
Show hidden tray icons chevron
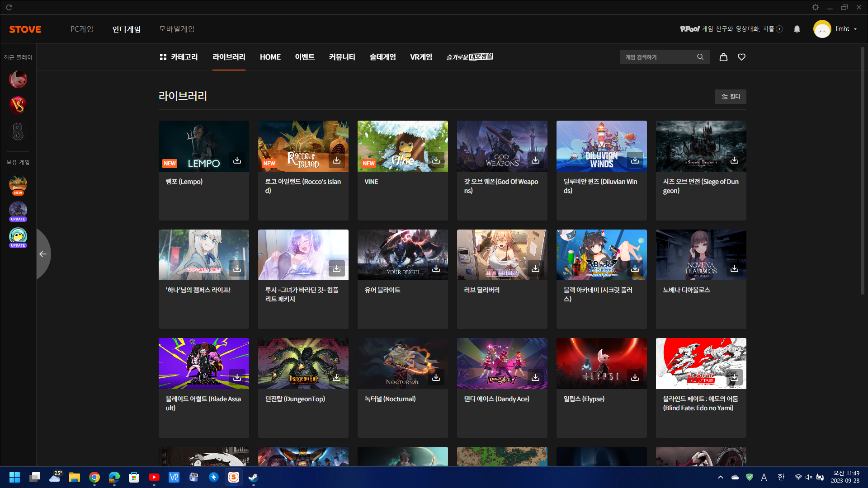tap(720, 477)
